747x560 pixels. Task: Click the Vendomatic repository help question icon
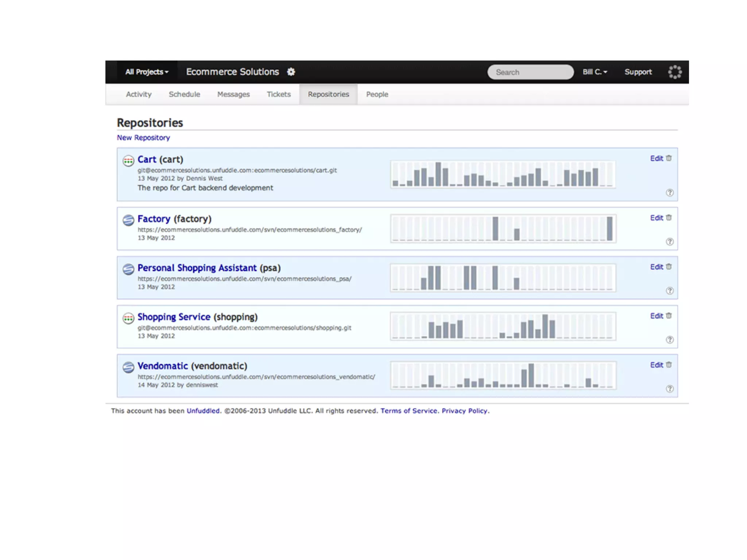pos(670,389)
